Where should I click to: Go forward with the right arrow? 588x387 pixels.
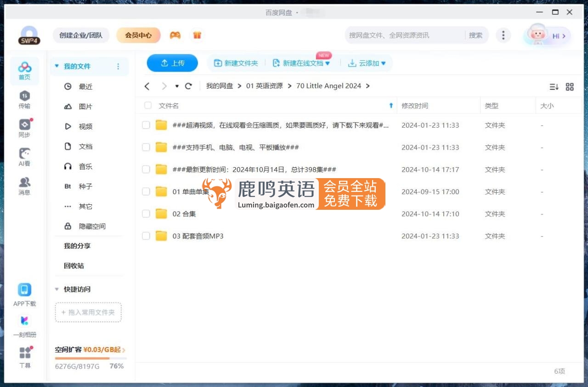(164, 86)
